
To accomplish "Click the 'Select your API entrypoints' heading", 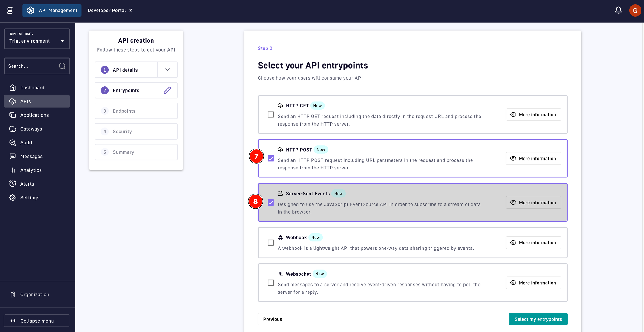I will click(x=313, y=65).
